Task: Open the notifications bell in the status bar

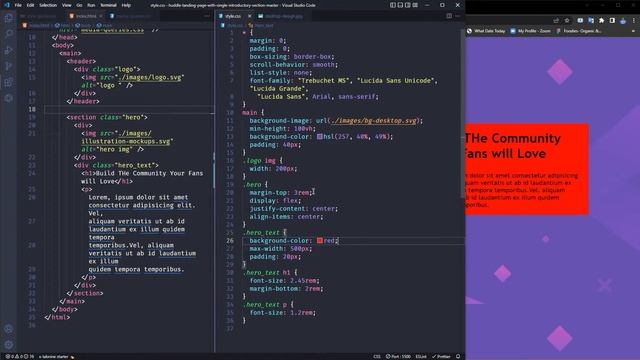Action: tap(458, 356)
